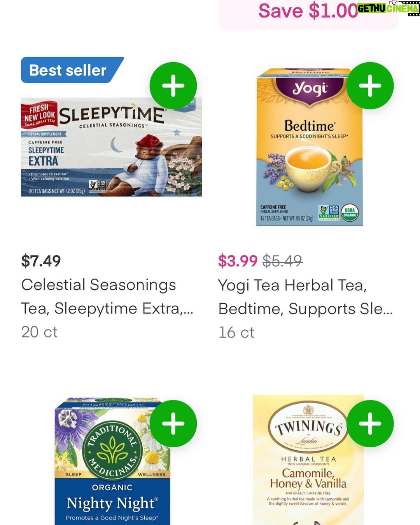420x525 pixels.
Task: Add Twinings Camomile Honey & Vanilla to cart
Action: click(x=370, y=423)
